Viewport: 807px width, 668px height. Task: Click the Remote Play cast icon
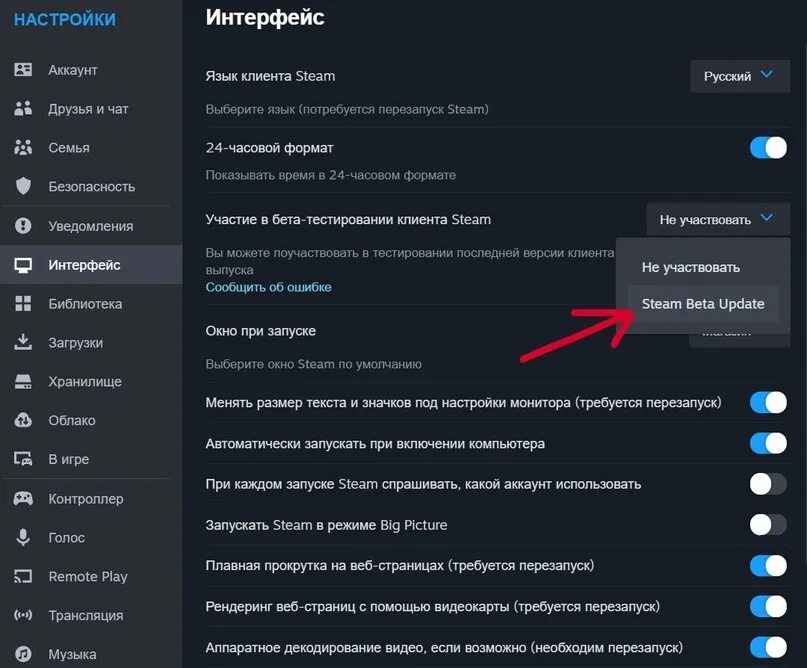pos(23,576)
